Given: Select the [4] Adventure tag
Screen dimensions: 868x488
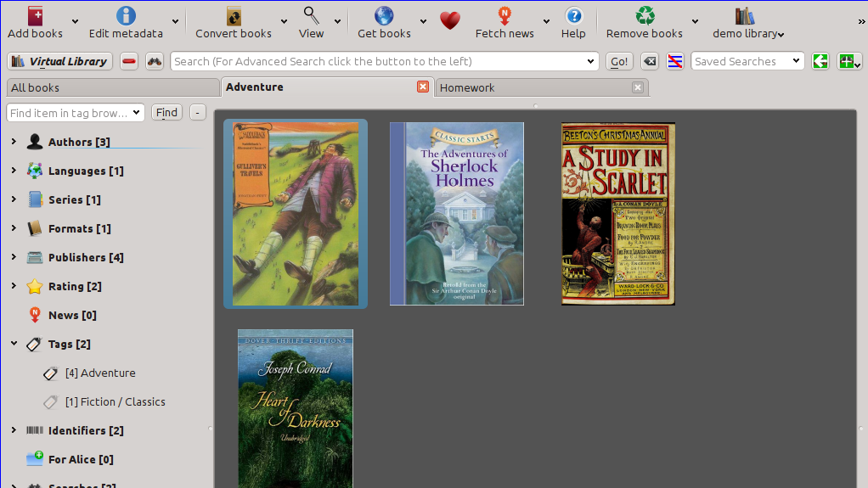Looking at the screenshot, I should (100, 373).
